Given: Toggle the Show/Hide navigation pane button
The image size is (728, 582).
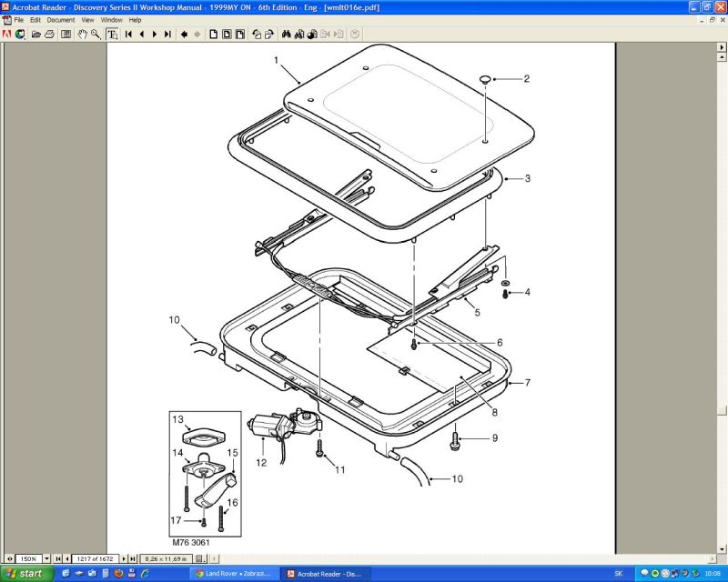Looking at the screenshot, I should (66, 35).
